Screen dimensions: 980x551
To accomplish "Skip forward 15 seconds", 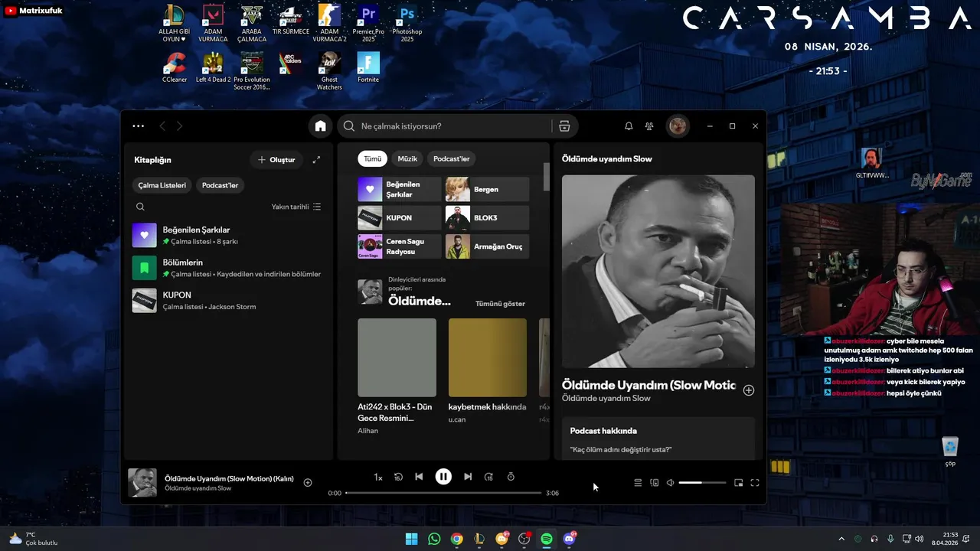I will point(488,477).
